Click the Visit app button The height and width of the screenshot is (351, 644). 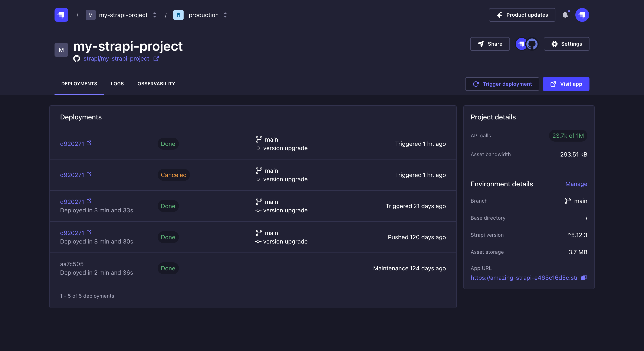point(566,84)
